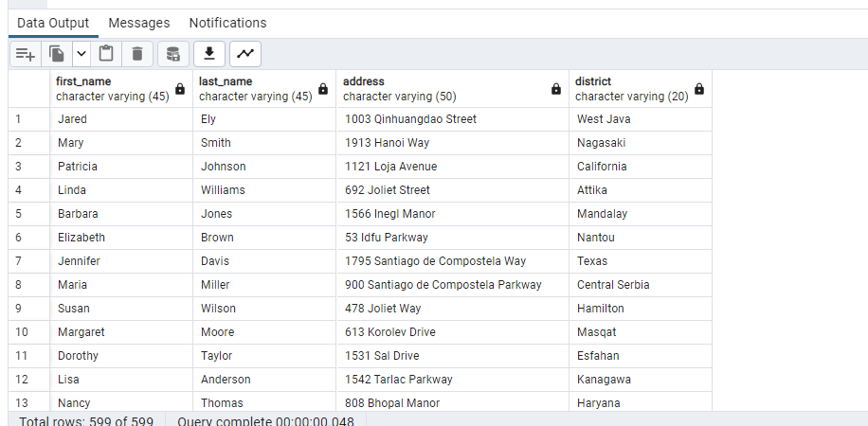Viewport: 868px width, 426px height.
Task: Click the Texas cell
Action: pos(641,261)
